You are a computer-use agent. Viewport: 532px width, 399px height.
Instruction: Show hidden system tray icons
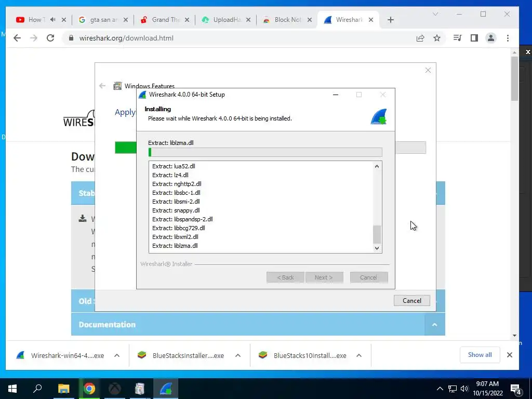440,389
